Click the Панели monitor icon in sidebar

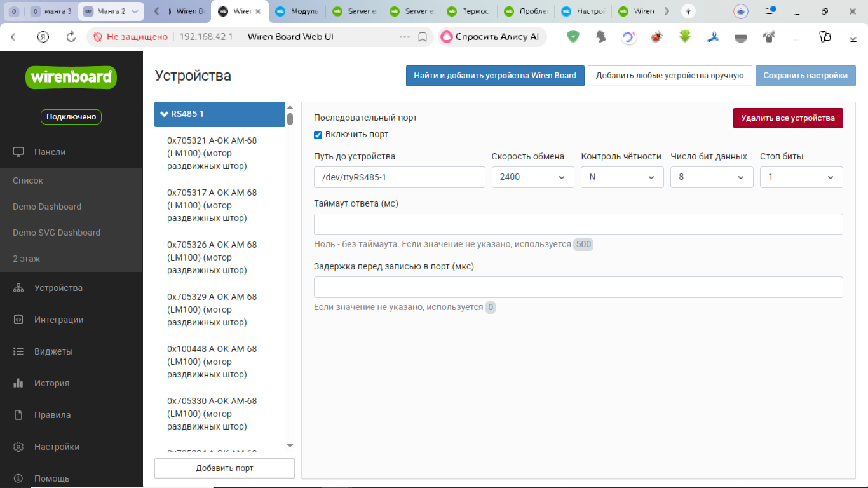(18, 152)
